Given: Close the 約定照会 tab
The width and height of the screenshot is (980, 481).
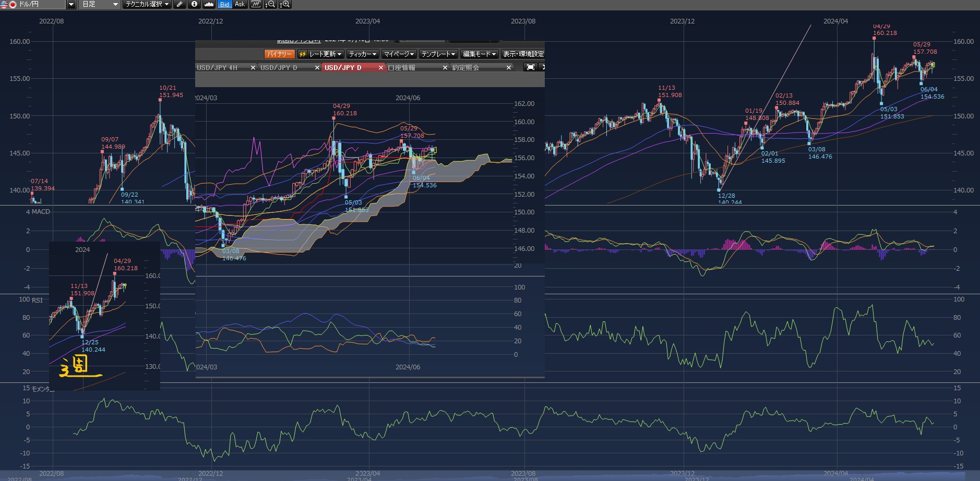Looking at the screenshot, I should point(509,68).
